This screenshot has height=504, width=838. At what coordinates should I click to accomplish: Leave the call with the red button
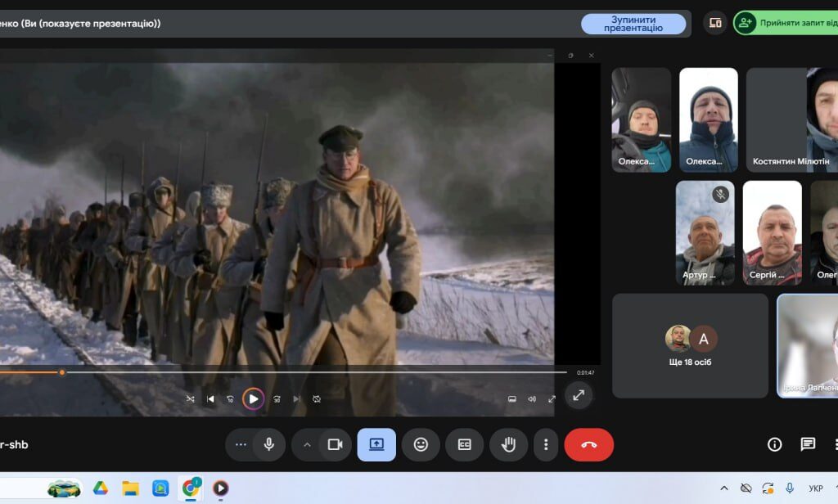[588, 444]
